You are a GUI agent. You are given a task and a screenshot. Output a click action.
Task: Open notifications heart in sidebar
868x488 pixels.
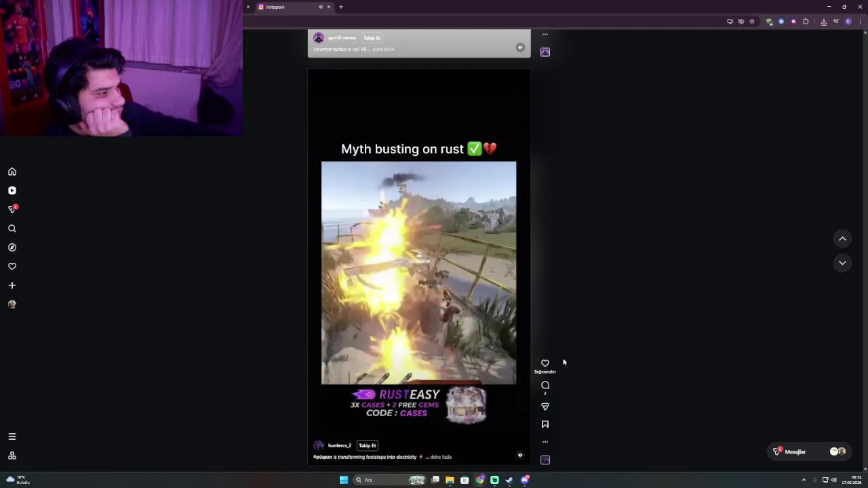12,267
